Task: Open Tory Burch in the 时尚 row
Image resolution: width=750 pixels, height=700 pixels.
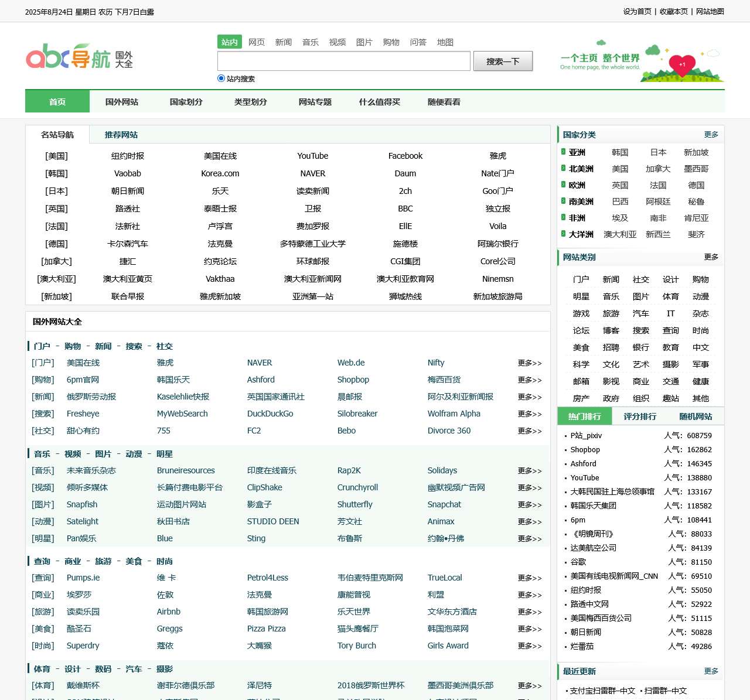Action: (x=357, y=646)
